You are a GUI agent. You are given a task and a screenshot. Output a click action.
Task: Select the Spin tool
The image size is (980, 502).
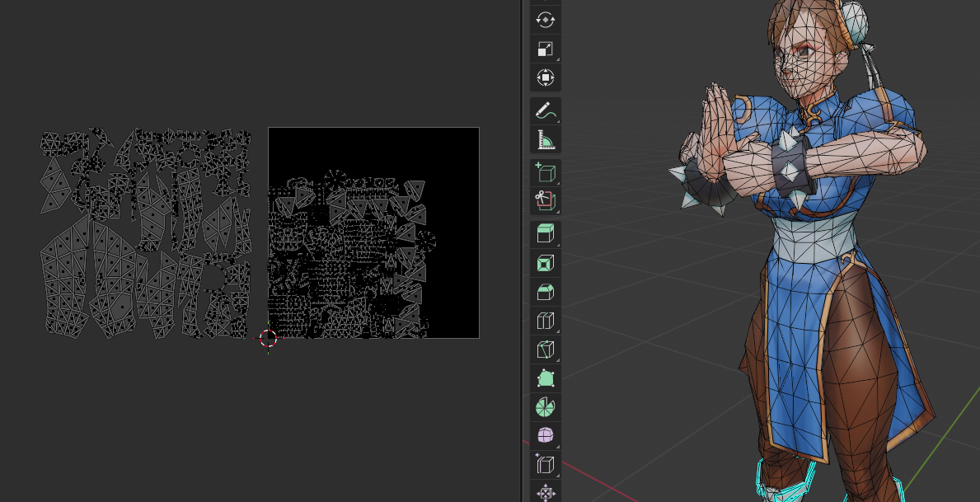(x=545, y=407)
